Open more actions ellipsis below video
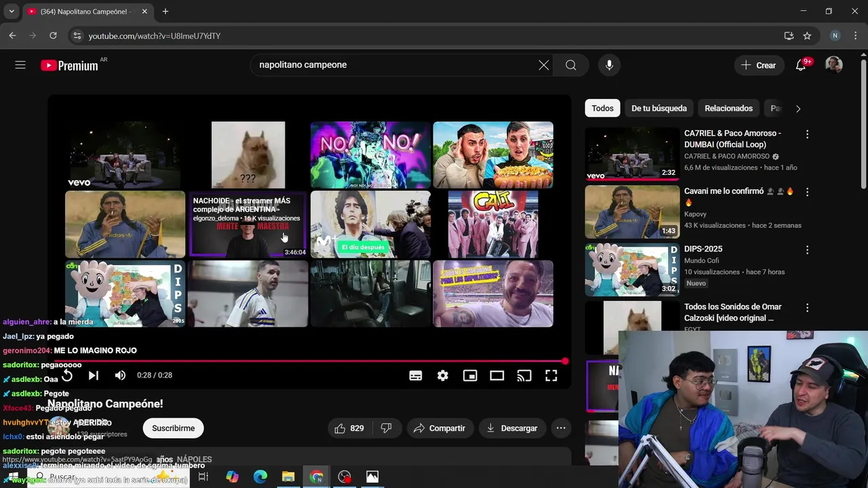This screenshot has height=488, width=868. tap(561, 428)
